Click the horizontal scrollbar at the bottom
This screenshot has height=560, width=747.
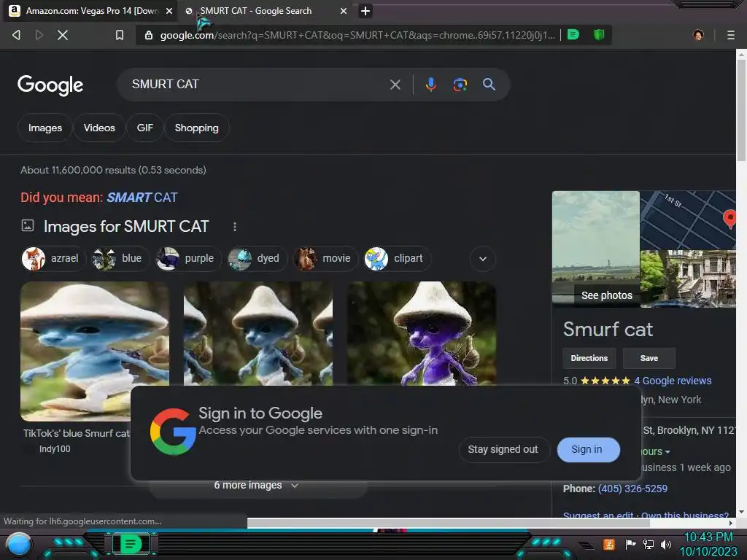pos(448,523)
